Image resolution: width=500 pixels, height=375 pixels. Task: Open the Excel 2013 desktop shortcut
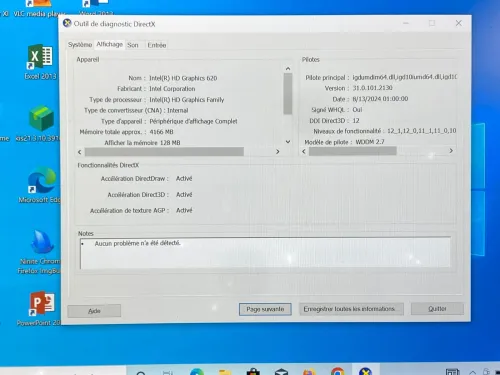pos(41,62)
